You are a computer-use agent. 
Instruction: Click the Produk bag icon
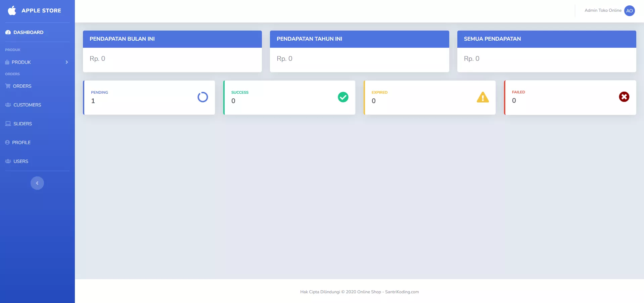point(7,62)
